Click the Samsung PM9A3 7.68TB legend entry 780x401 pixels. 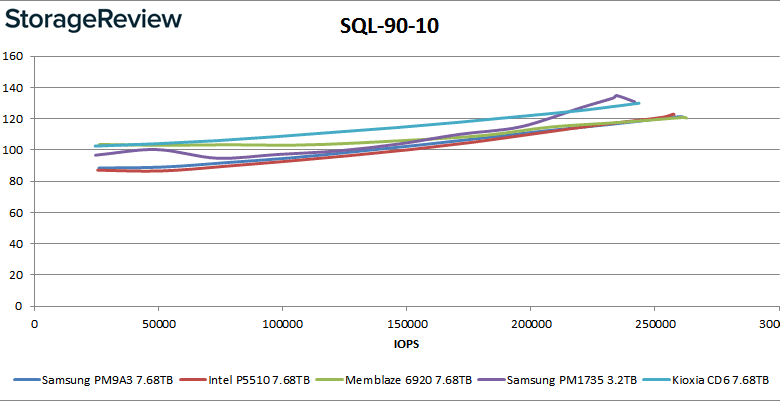pyautogui.click(x=94, y=381)
